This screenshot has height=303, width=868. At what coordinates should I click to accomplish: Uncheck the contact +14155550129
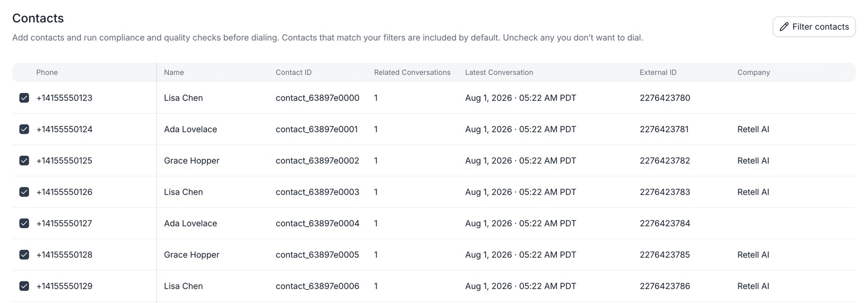tap(24, 286)
